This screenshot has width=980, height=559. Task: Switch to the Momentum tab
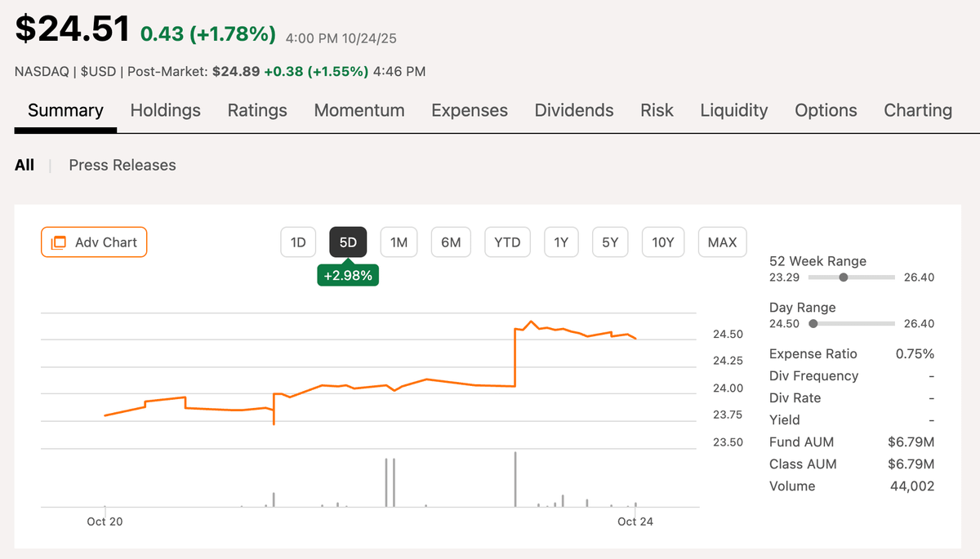[x=359, y=110]
